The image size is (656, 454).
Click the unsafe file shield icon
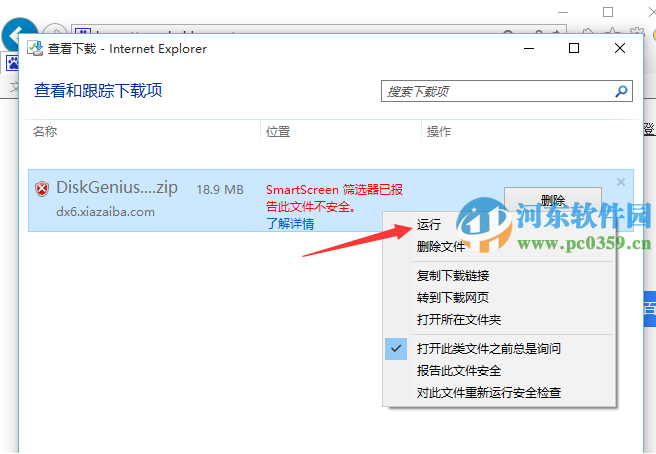pos(42,189)
